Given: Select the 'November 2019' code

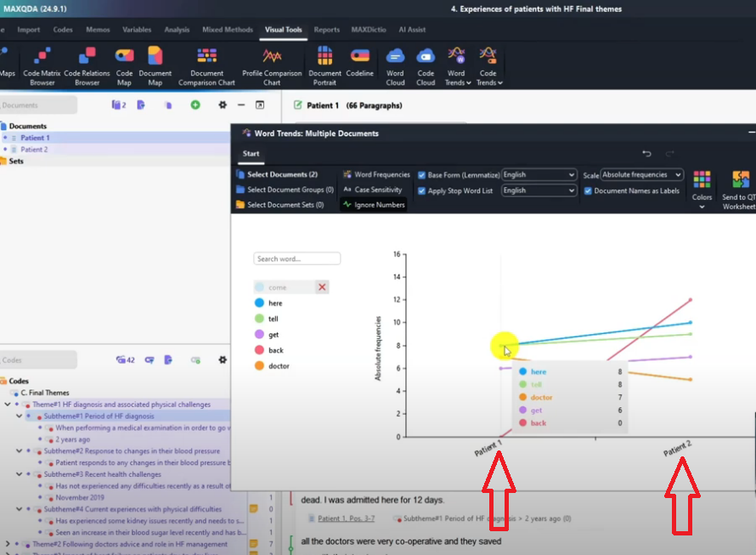Looking at the screenshot, I should tap(80, 497).
